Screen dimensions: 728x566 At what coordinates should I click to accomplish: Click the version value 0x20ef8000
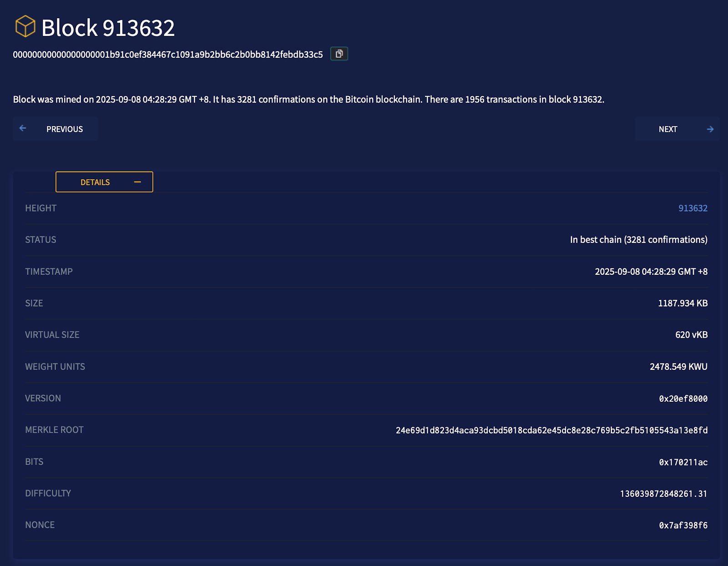(683, 399)
